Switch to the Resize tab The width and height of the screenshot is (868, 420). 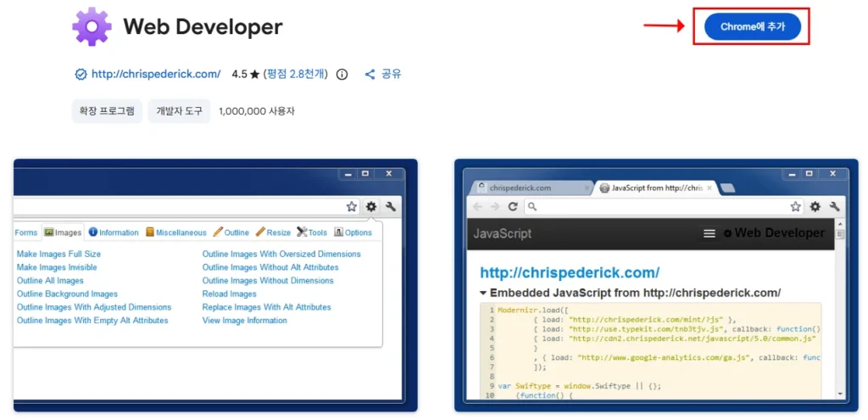pos(273,232)
